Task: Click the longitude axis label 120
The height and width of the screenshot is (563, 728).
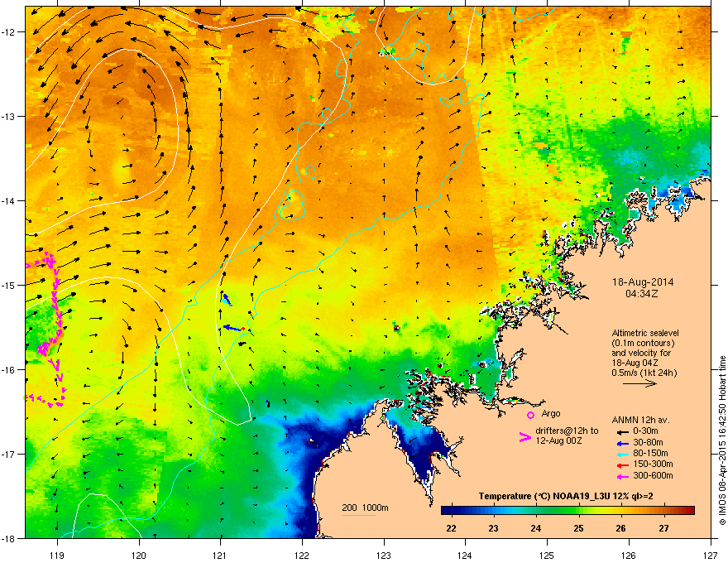Action: click(139, 556)
